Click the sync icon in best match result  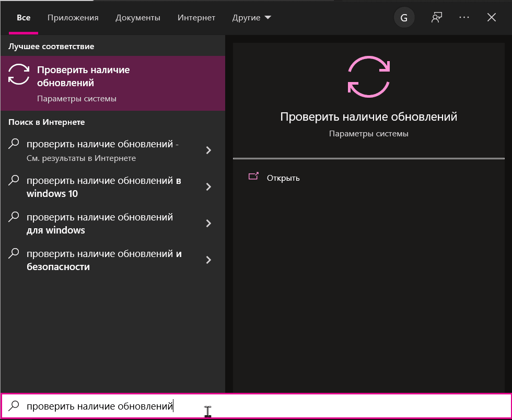(x=19, y=75)
